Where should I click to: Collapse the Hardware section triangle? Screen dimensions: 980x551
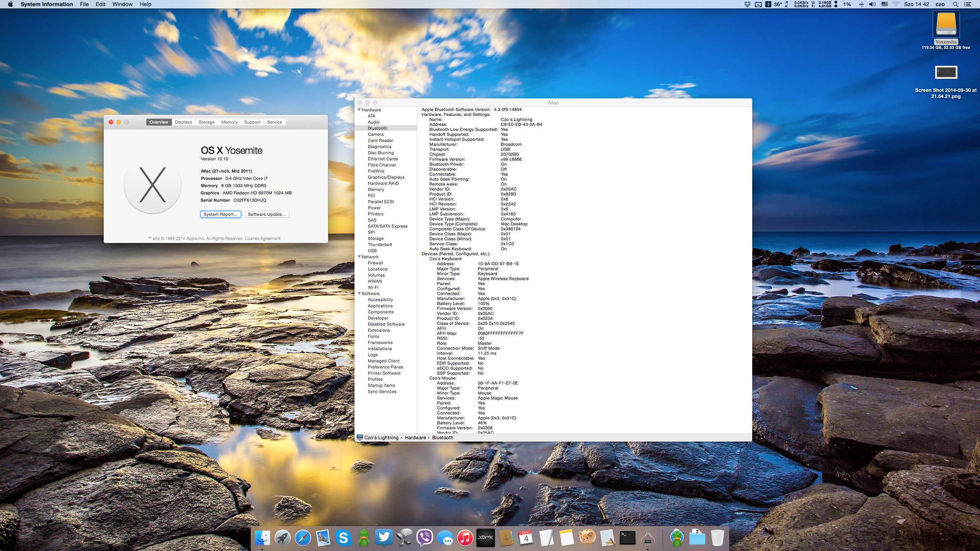click(359, 110)
